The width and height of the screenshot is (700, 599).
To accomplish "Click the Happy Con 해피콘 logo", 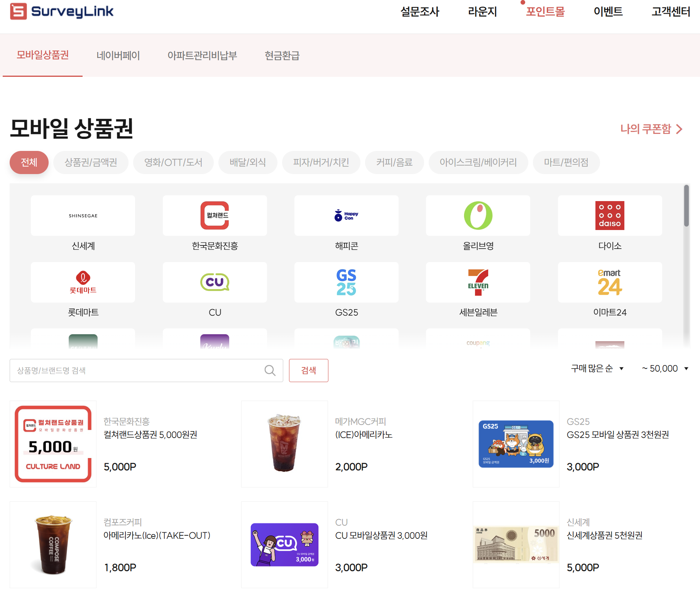I will point(346,215).
